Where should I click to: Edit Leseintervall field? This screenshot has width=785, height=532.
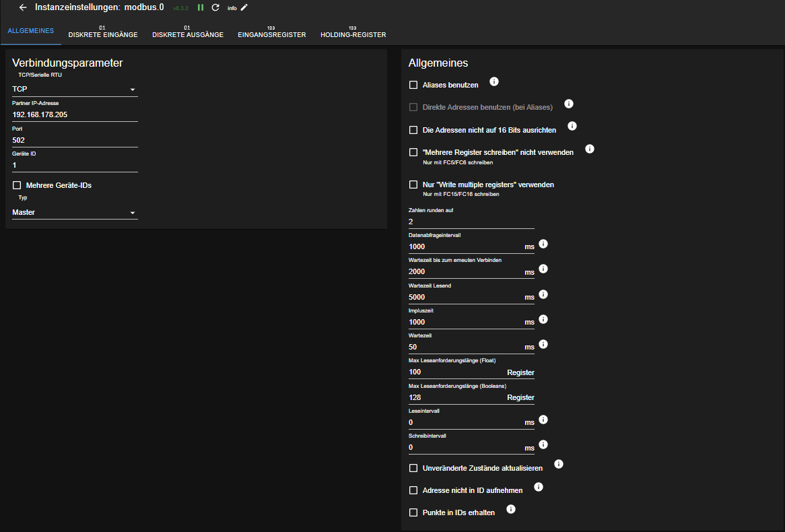pyautogui.click(x=466, y=423)
